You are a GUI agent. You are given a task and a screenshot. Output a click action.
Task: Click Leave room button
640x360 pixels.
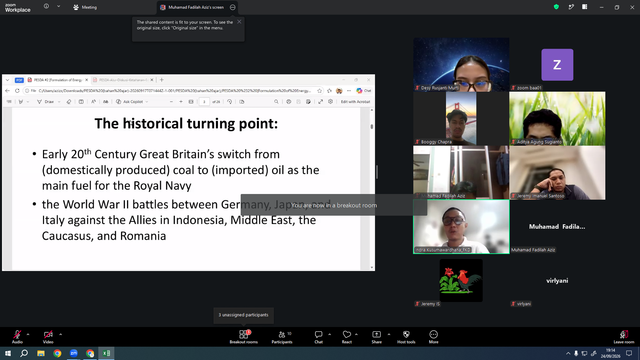624,337
